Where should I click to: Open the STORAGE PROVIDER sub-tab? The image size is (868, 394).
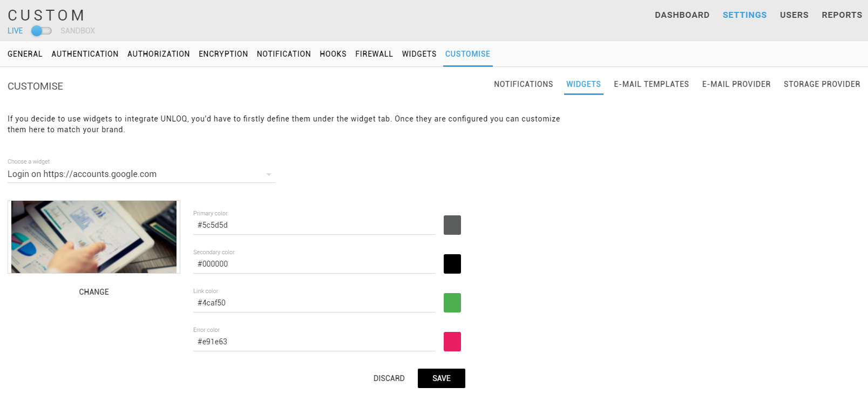point(822,84)
